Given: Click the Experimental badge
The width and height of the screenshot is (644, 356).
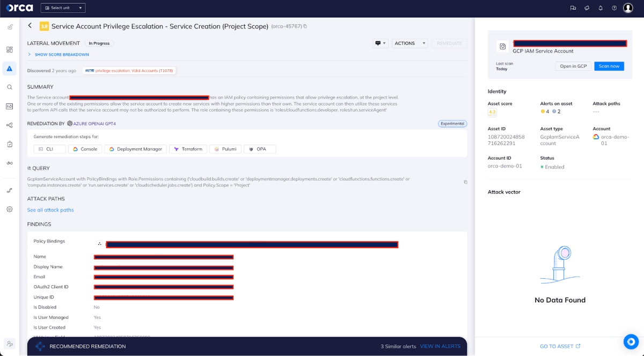Looking at the screenshot, I should (452, 123).
